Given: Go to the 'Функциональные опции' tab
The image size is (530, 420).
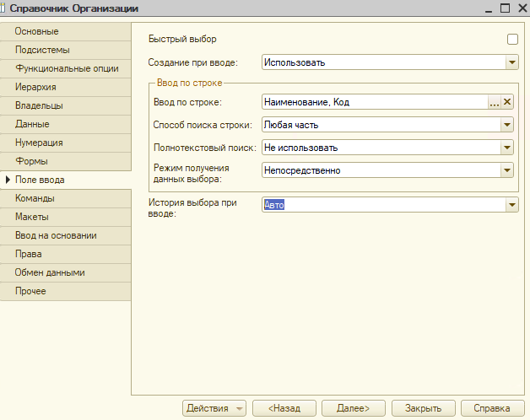Looking at the screenshot, I should (66, 68).
